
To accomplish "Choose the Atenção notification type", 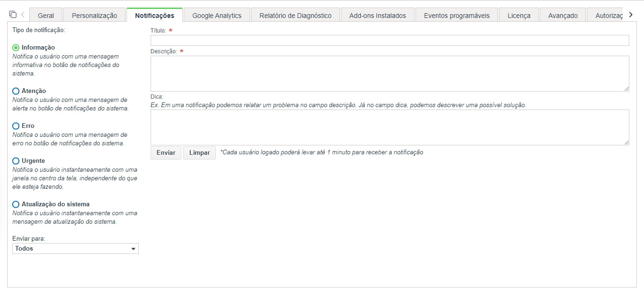I will (x=16, y=91).
